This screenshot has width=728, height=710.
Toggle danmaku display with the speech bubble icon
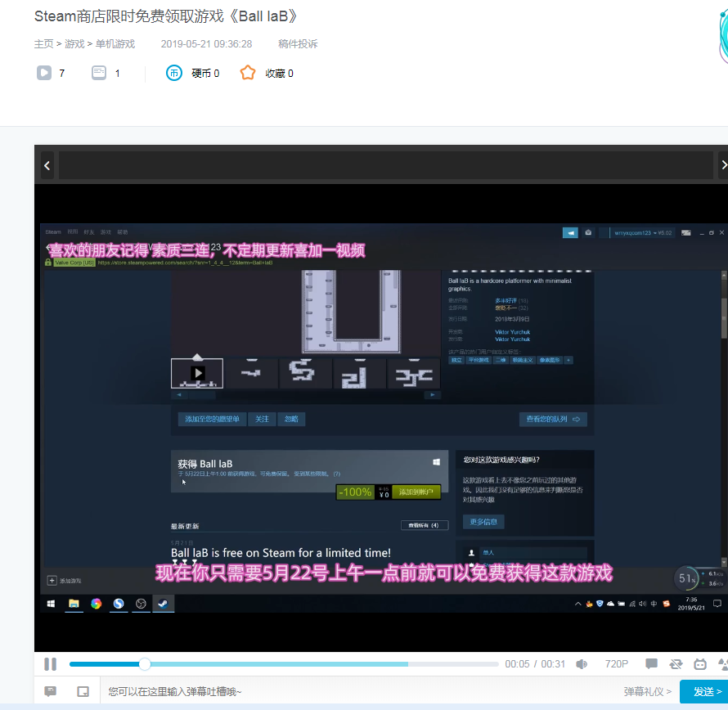pos(651,664)
